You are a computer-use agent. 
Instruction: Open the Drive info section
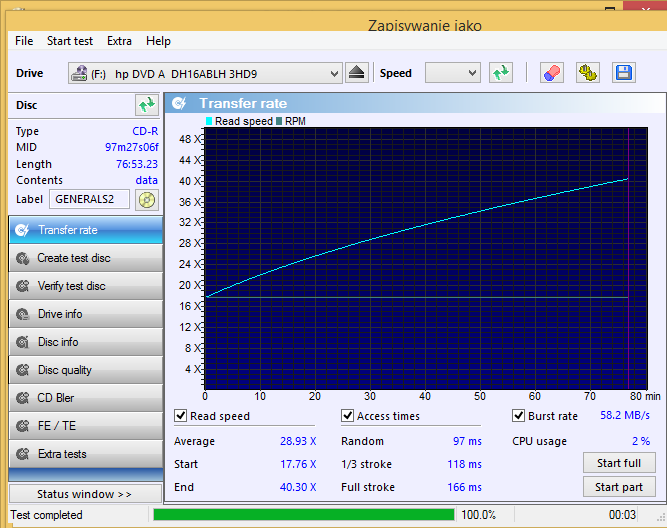click(x=86, y=314)
